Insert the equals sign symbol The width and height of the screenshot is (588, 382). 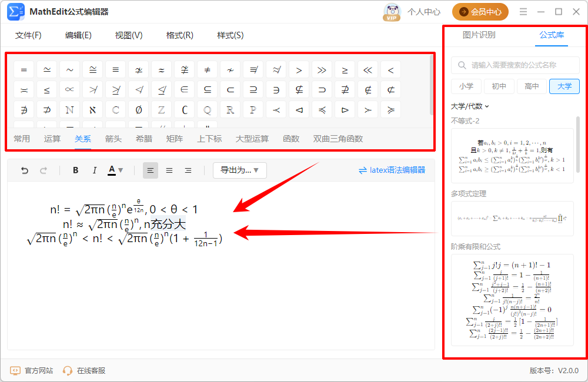[x=24, y=70]
